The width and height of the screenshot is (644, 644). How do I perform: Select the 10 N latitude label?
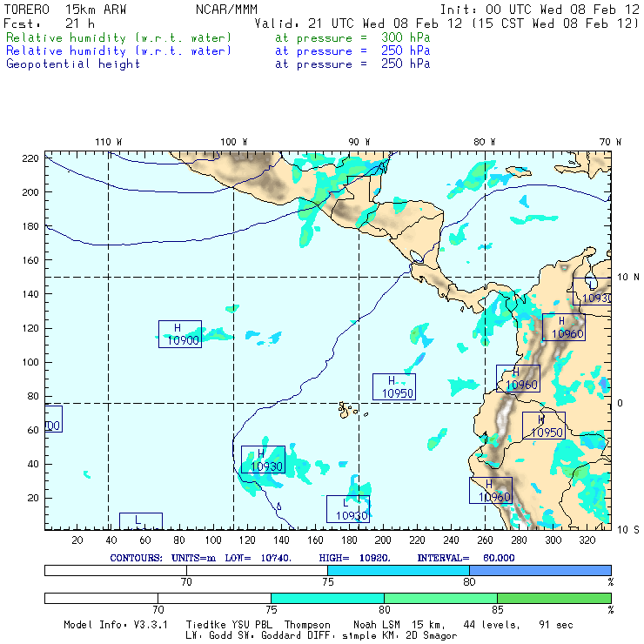(628, 277)
